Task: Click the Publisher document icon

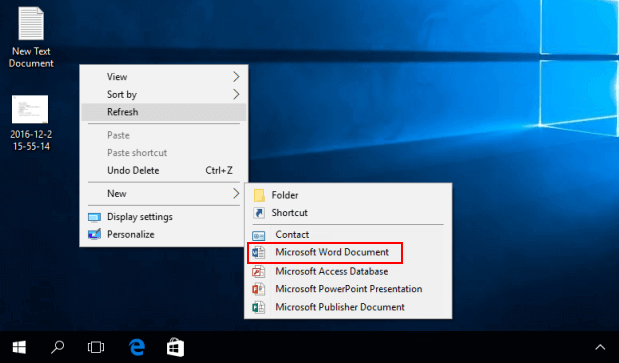Action: pyautogui.click(x=259, y=307)
